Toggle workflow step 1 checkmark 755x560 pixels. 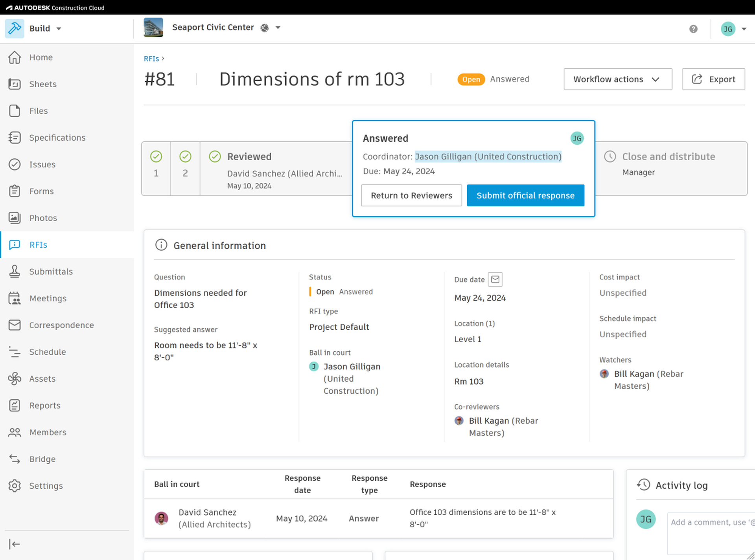click(x=156, y=156)
